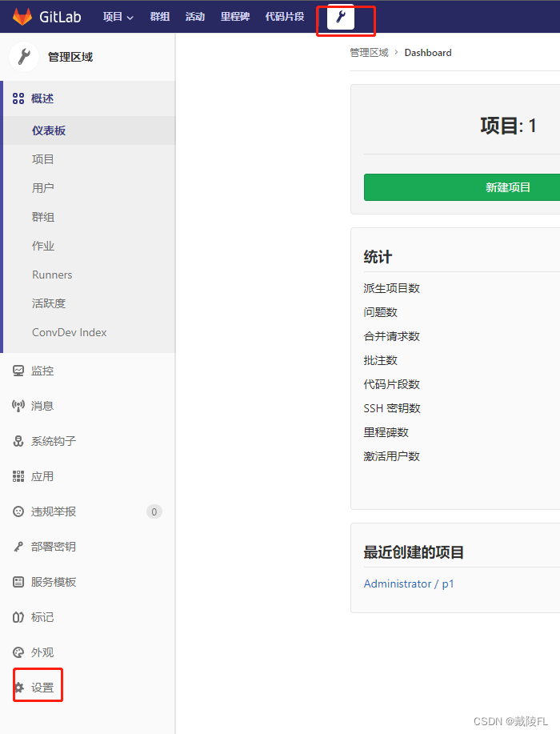The image size is (560, 734).
Task: Open 里程碑 in the top navigation
Action: [x=235, y=17]
